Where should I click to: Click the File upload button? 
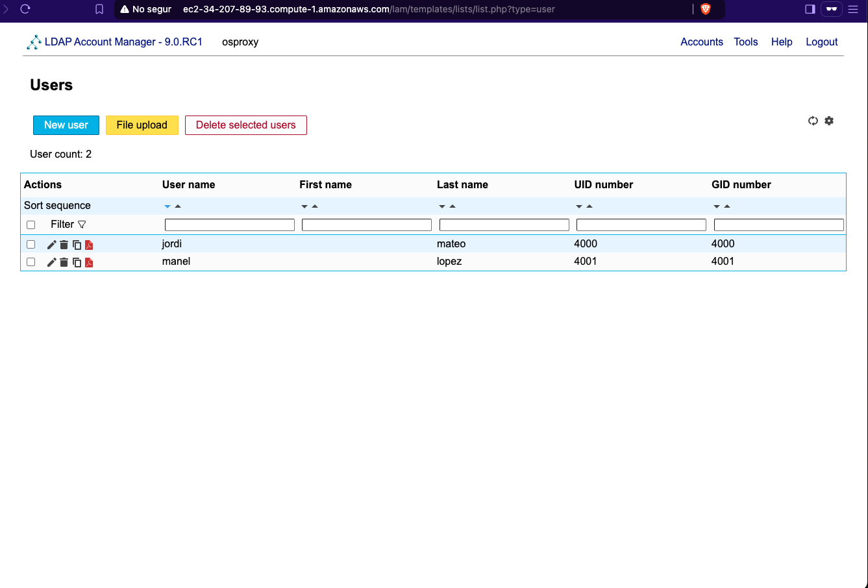[x=142, y=125]
